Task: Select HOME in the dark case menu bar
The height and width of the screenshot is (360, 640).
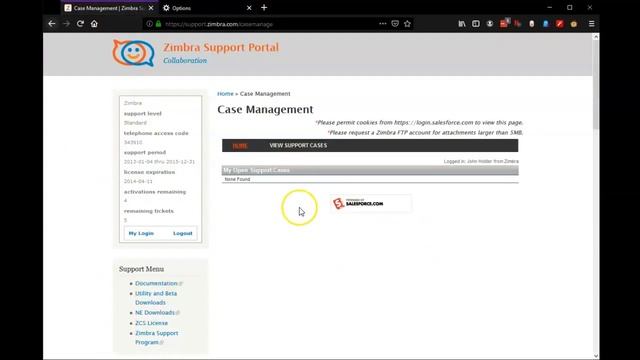Action: 240,146
